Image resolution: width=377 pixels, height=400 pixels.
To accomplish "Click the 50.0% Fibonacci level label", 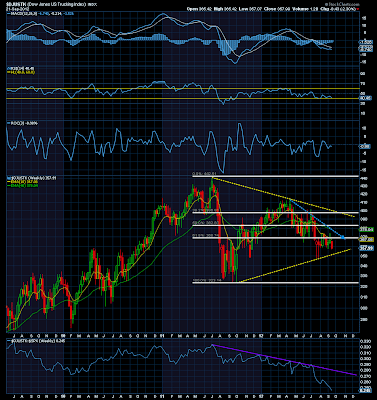I will tap(205, 222).
